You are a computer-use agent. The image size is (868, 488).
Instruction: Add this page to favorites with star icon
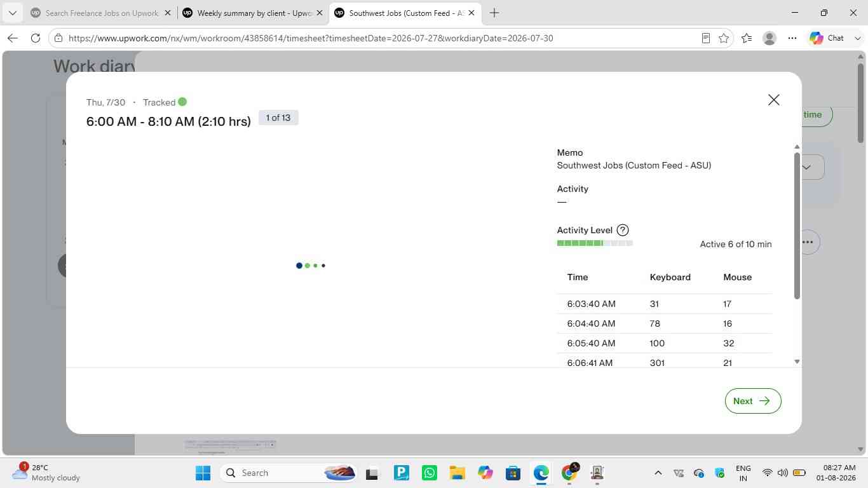tap(723, 38)
